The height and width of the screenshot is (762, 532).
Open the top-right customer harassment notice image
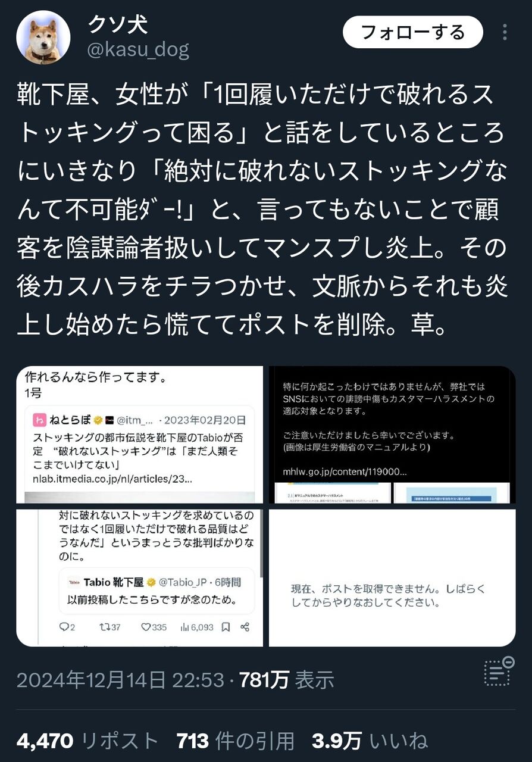392,435
